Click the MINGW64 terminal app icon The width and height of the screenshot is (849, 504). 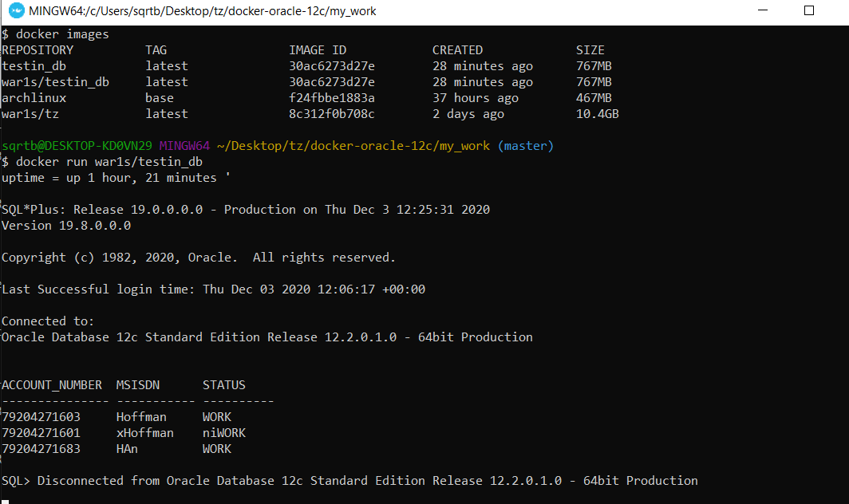click(x=17, y=10)
